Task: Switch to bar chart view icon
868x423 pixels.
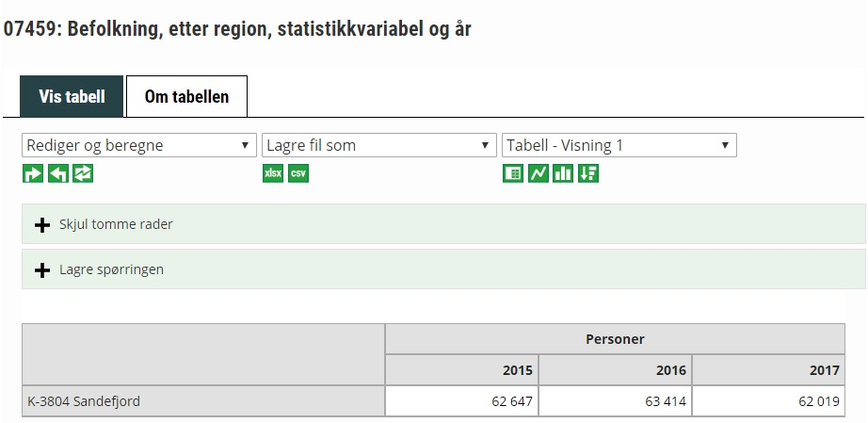Action: [563, 173]
